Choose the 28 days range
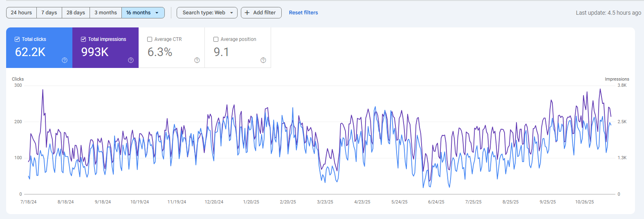644x219 pixels. click(x=76, y=13)
